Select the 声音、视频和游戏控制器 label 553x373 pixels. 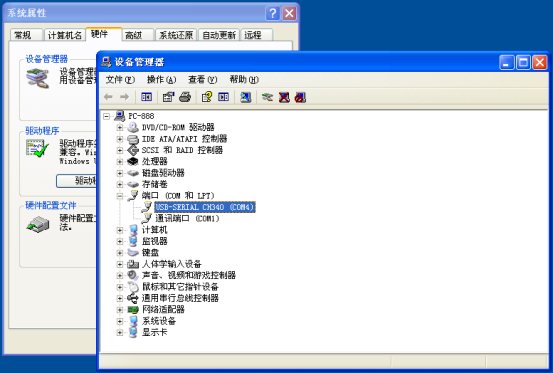click(189, 275)
